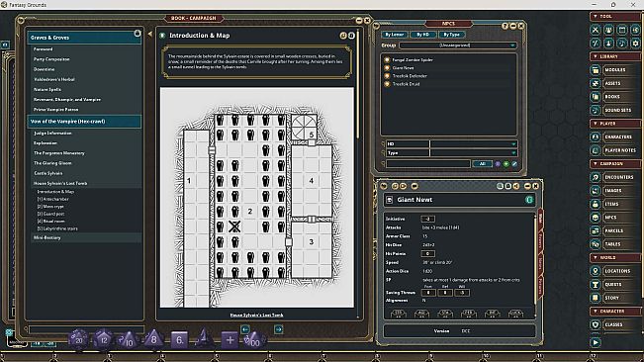Open the Powers tab in Giant Newt sheet
The image size is (644, 362).
click(x=540, y=241)
